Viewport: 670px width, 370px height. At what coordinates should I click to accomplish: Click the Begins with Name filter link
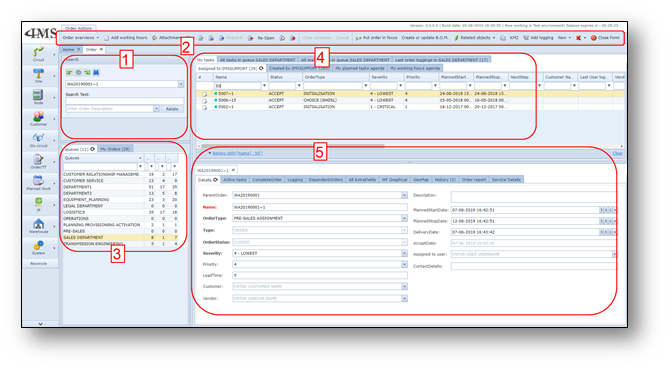[237, 153]
